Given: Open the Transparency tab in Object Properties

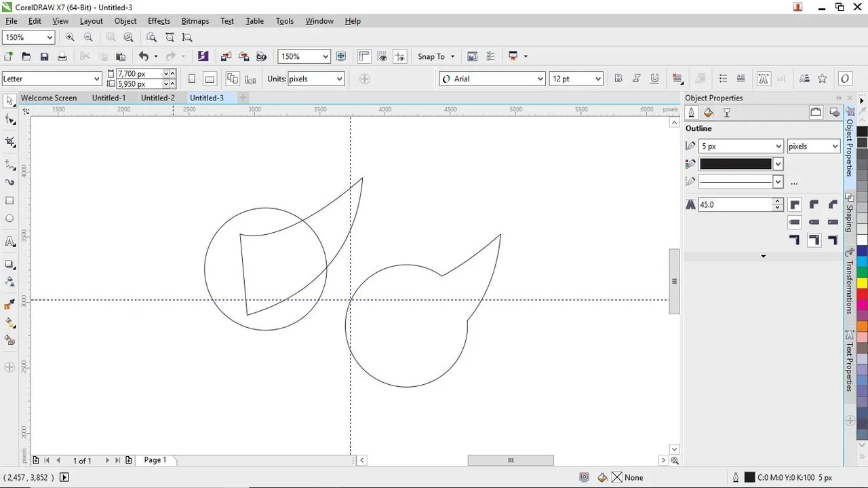Looking at the screenshot, I should (727, 113).
